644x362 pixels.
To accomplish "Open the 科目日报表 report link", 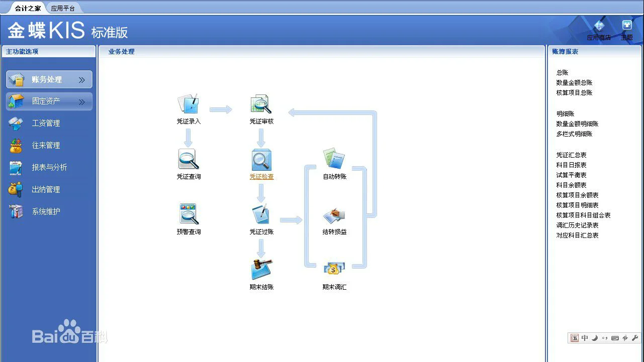I will point(571,165).
